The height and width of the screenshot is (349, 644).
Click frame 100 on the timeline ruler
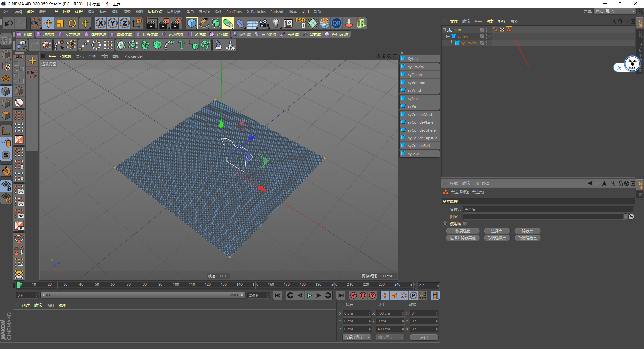pos(176,285)
